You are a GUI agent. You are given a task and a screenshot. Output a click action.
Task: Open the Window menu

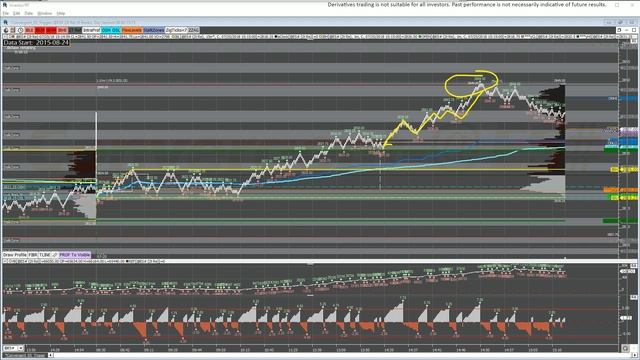click(x=44, y=13)
